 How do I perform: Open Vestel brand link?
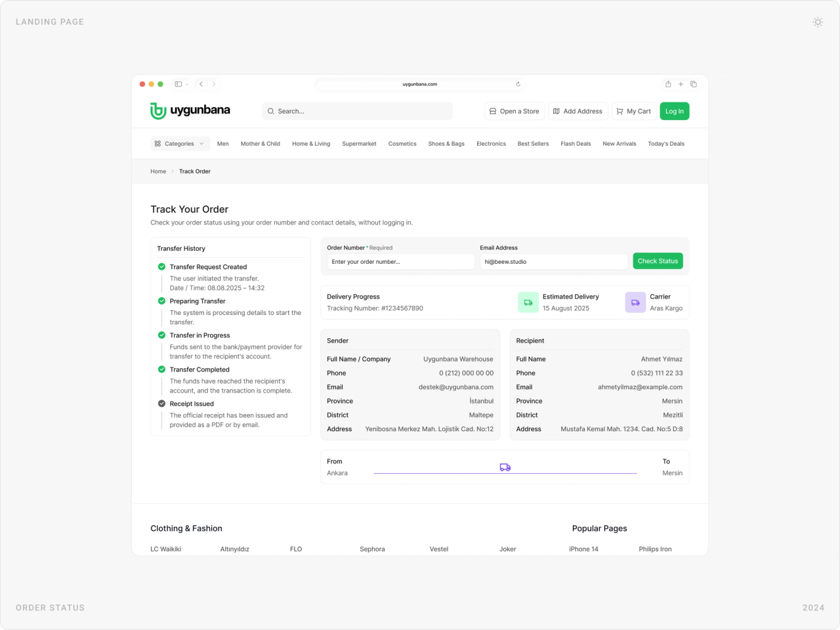439,549
